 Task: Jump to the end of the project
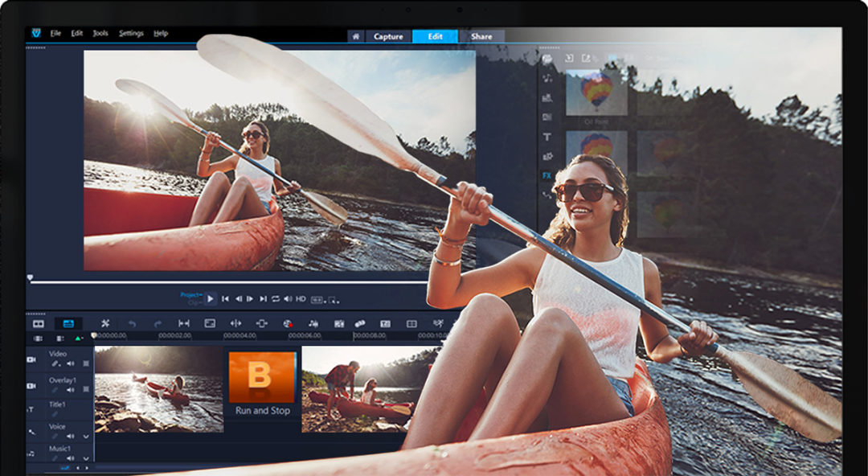pyautogui.click(x=263, y=299)
